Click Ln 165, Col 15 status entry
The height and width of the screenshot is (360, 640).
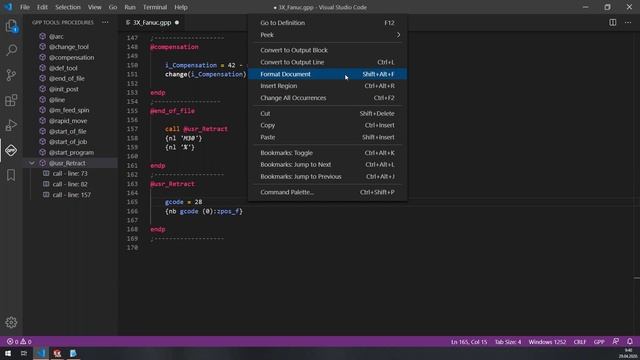coord(469,342)
